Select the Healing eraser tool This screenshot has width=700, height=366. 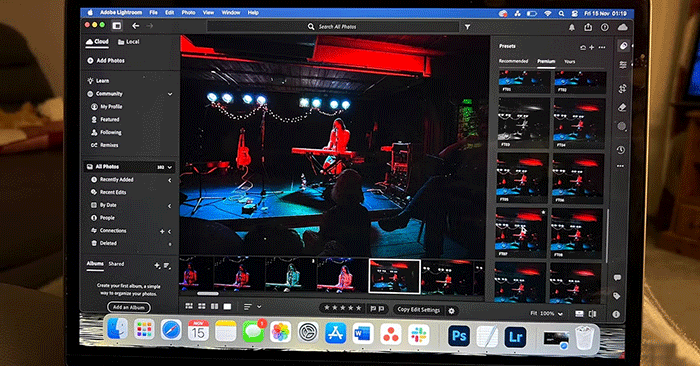tap(622, 108)
